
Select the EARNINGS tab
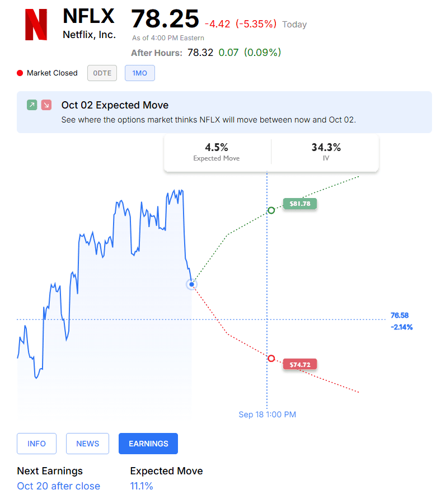[148, 444]
